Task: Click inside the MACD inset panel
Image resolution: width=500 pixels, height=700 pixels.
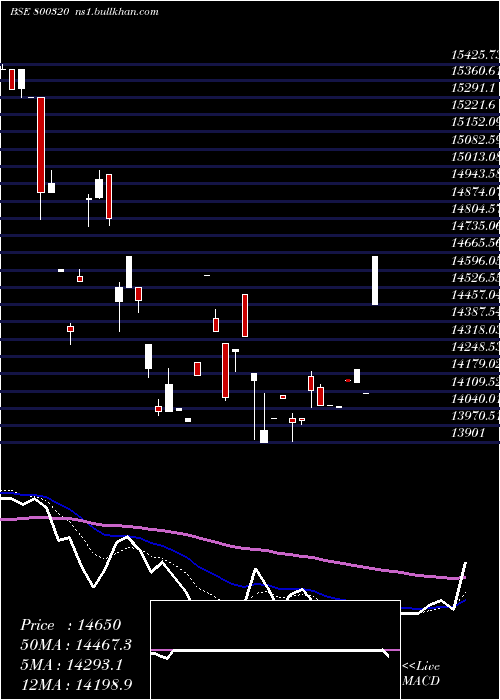Action: tap(275, 650)
